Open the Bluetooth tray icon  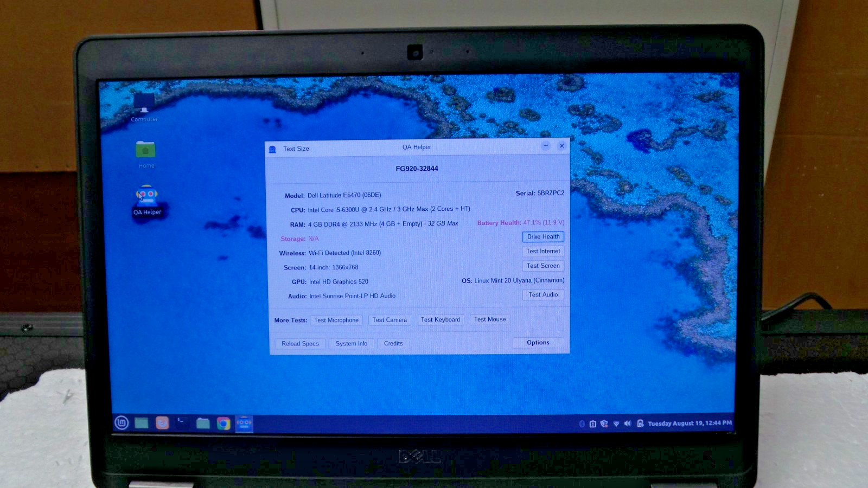click(582, 423)
